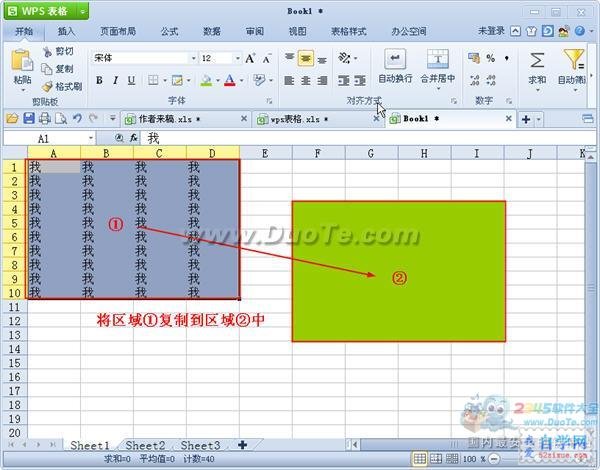Click the Paste (粘贴) icon
This screenshot has width=600, height=470.
tap(22, 61)
